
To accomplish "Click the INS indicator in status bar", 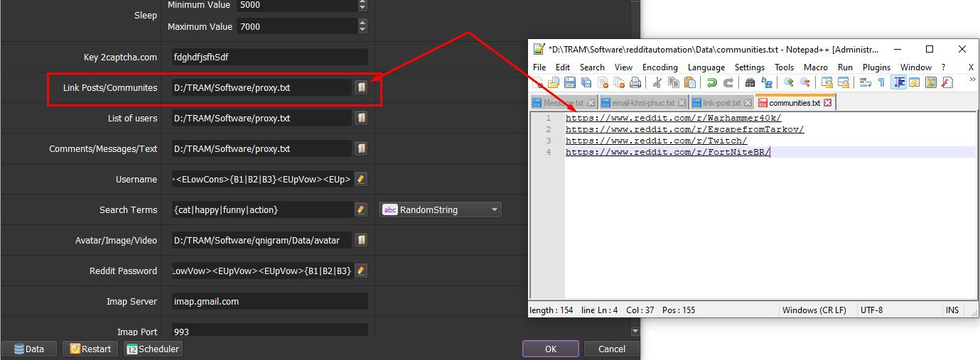I will click(x=952, y=310).
